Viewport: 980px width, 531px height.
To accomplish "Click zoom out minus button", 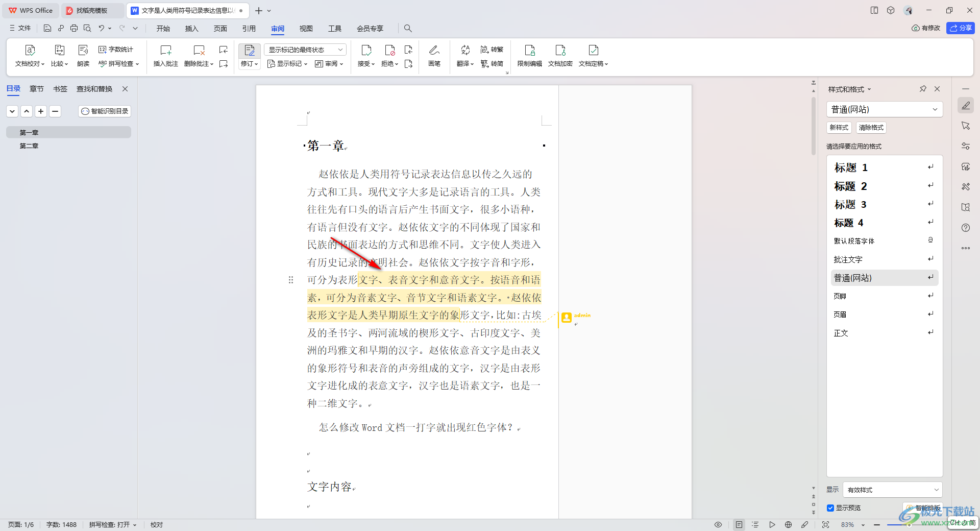I will (x=877, y=525).
